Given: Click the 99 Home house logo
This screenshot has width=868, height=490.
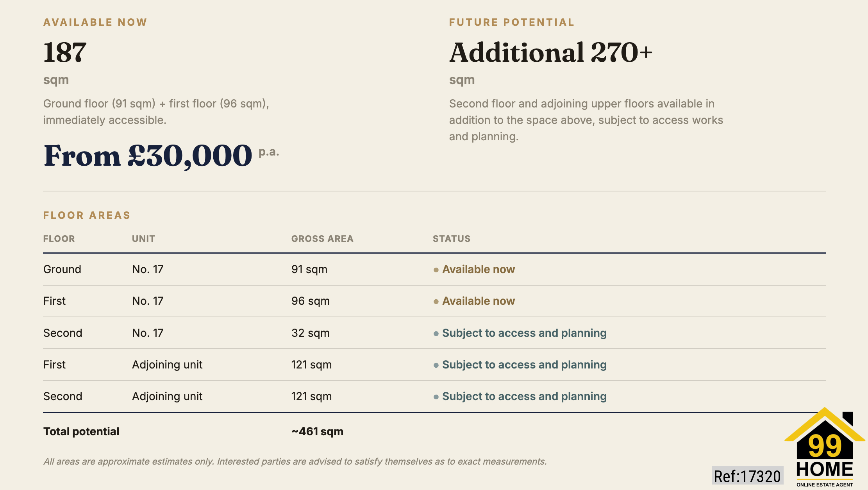Looking at the screenshot, I should (825, 447).
